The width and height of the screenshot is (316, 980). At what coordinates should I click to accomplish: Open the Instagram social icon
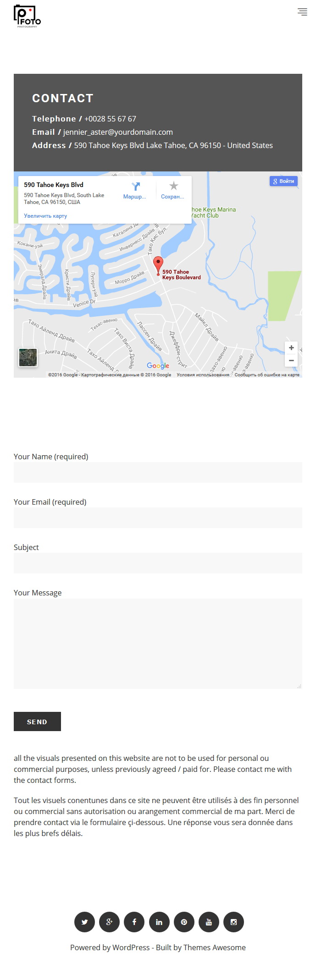(233, 922)
